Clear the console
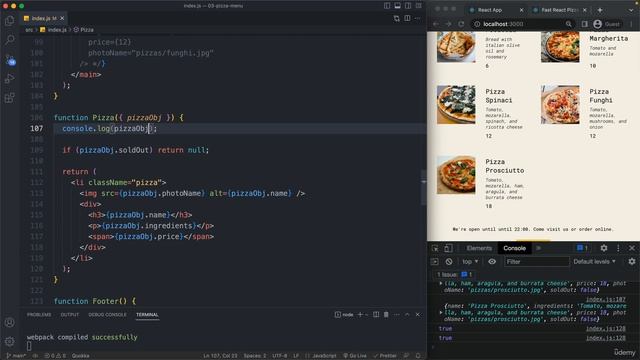The height and width of the screenshot is (360, 640). tap(449, 262)
